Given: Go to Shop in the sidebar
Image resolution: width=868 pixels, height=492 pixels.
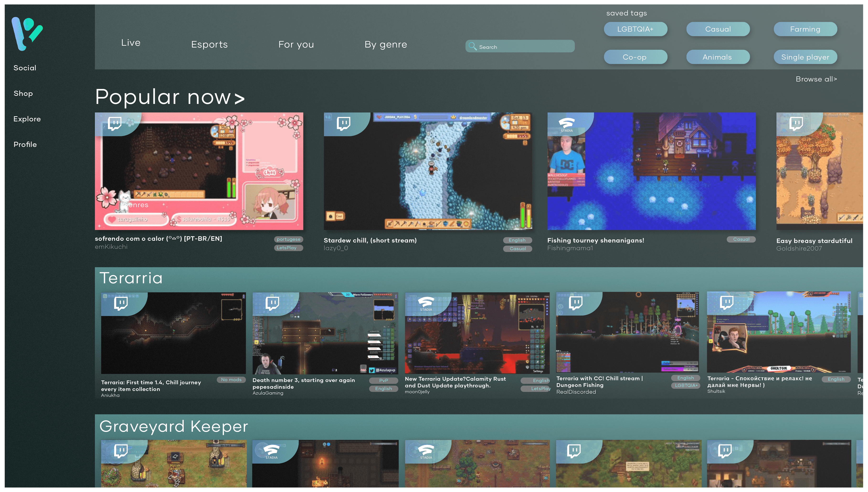Looking at the screenshot, I should click(x=23, y=93).
